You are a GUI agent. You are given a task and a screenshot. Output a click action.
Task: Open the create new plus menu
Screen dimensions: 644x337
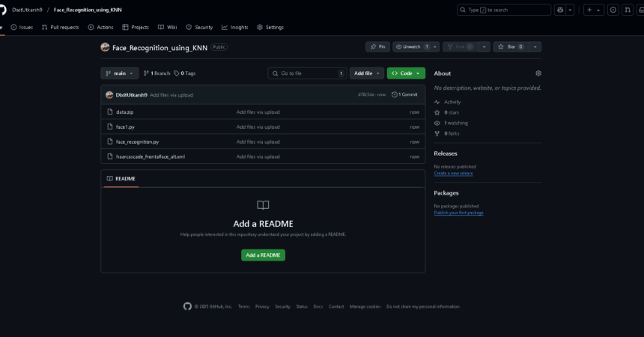click(594, 10)
